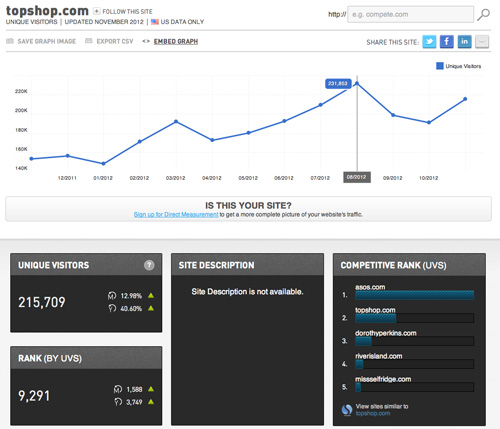Share site via Facebook icon

pos(447,42)
